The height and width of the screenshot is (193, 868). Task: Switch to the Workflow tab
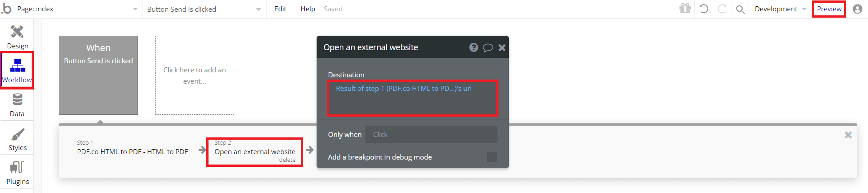17,71
